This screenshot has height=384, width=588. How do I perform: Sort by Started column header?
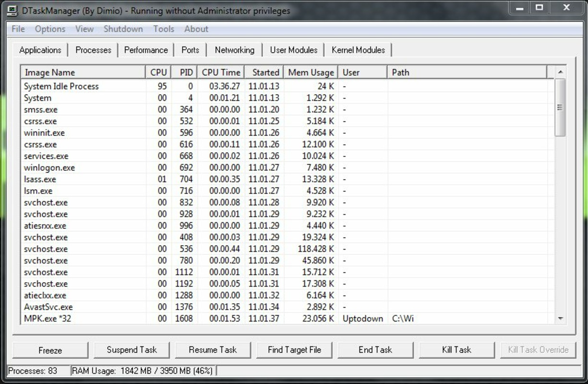tap(264, 72)
